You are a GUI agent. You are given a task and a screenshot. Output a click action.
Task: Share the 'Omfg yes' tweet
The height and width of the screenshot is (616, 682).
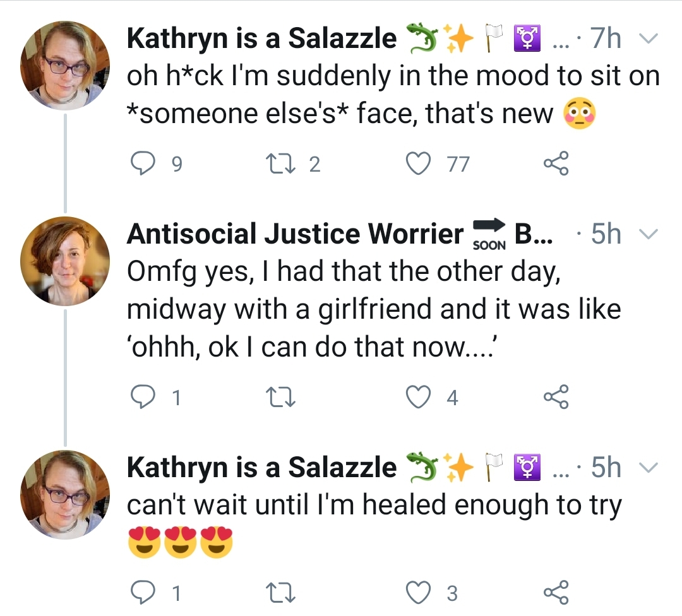(556, 397)
